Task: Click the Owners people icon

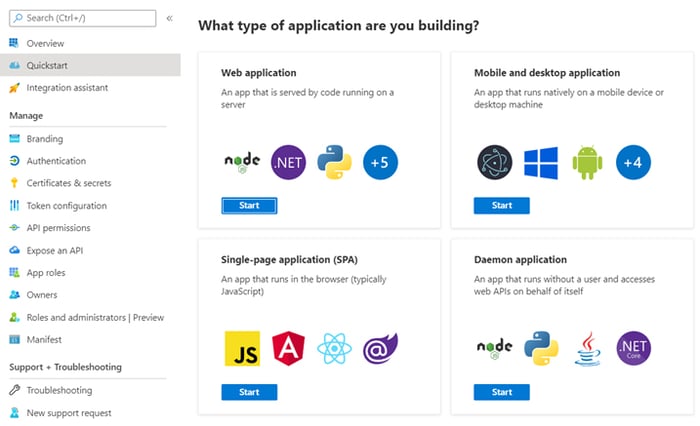Action: pyautogui.click(x=14, y=295)
